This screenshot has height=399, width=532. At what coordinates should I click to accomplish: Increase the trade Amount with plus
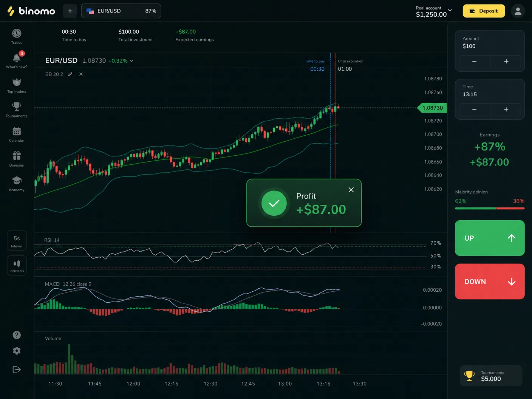tap(506, 61)
